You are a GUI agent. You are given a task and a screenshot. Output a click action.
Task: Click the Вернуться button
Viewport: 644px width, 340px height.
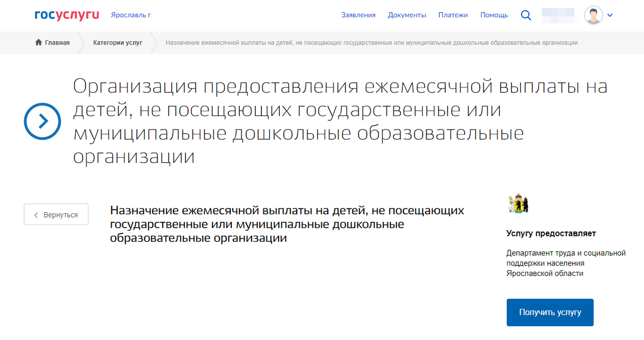coord(56,215)
